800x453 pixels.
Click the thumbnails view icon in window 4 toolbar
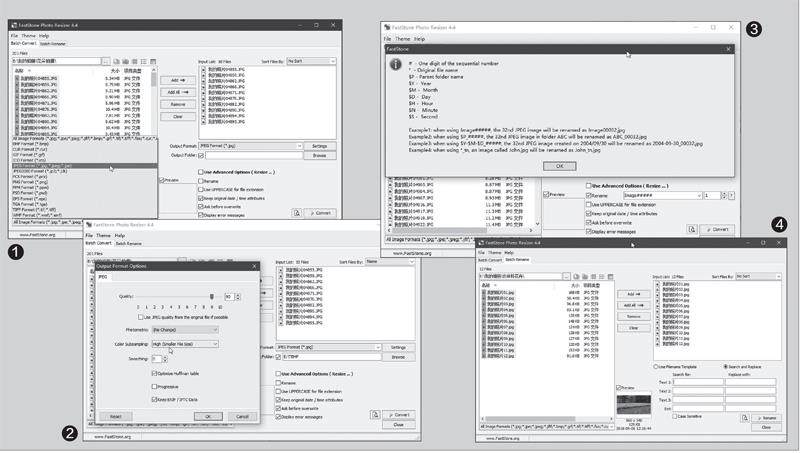pos(593,276)
